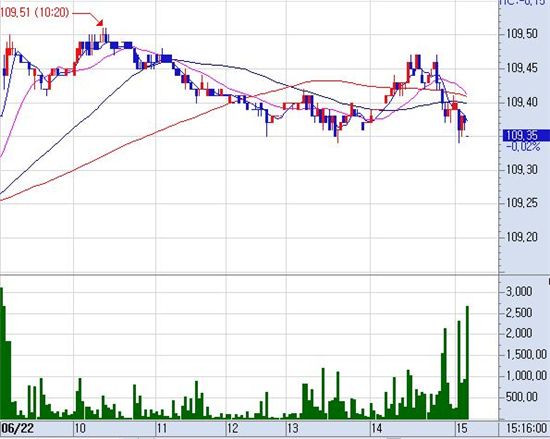Click the 2,000 volume axis label
This screenshot has width=550, height=439.
pos(519,333)
